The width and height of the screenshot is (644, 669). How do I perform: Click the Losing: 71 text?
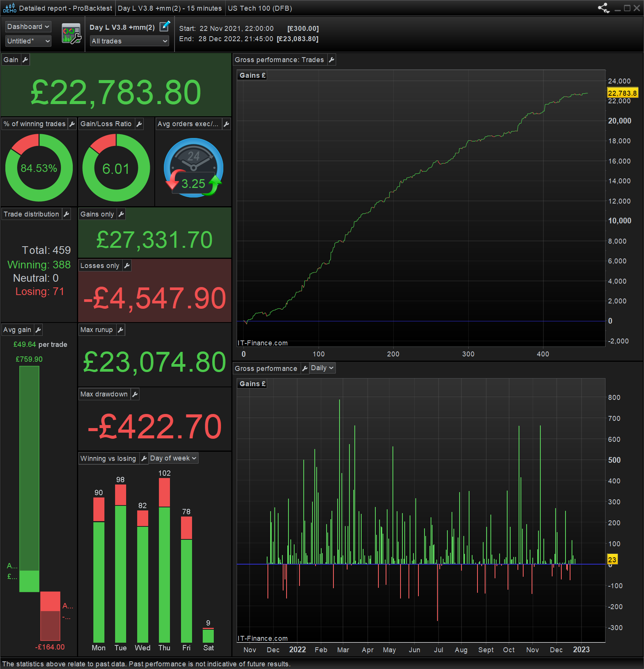(x=40, y=291)
